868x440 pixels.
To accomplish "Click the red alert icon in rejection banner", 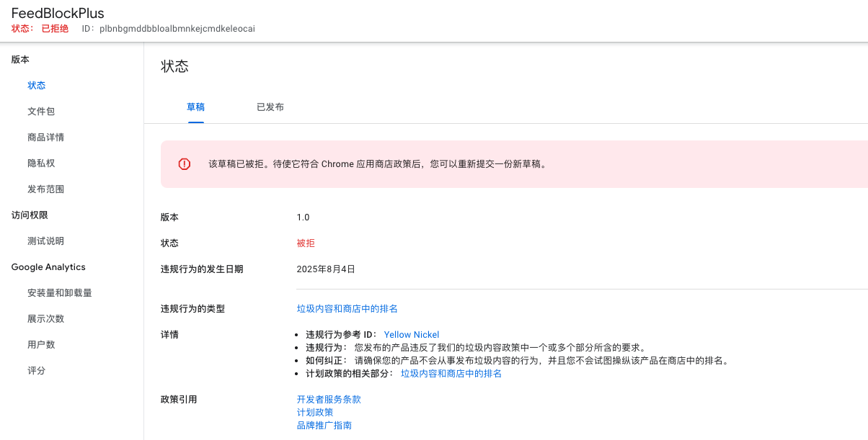I will click(x=185, y=164).
